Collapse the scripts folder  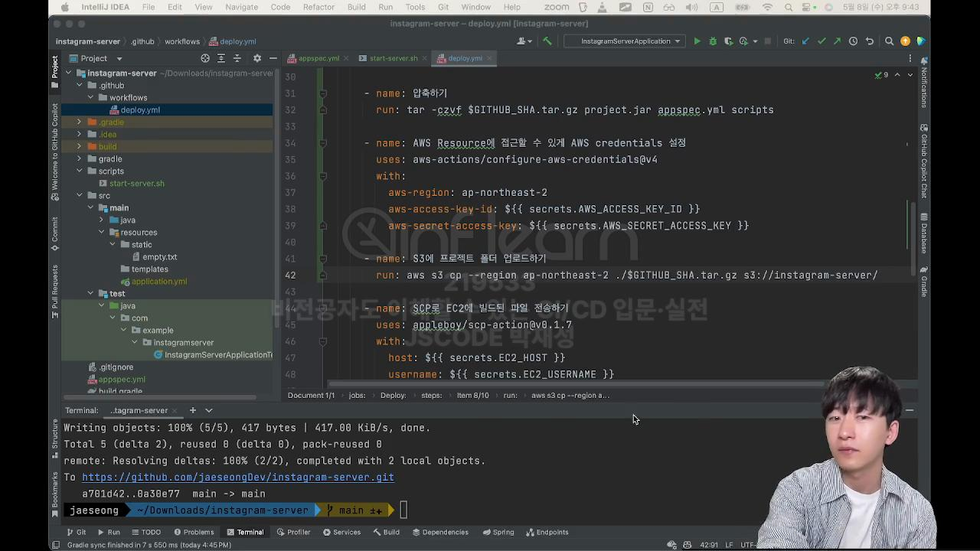pyautogui.click(x=79, y=171)
